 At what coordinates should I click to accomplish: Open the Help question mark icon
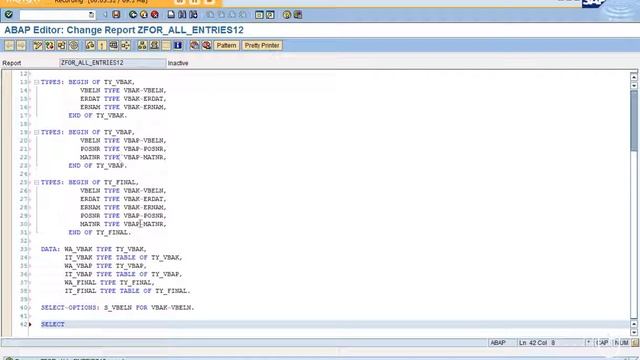point(287,15)
